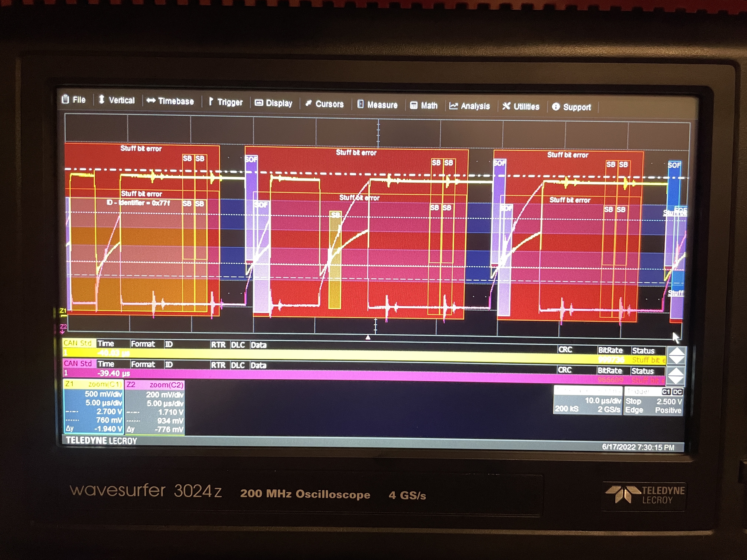Click the Data header in yellow table
The image size is (747, 560).
tap(259, 345)
